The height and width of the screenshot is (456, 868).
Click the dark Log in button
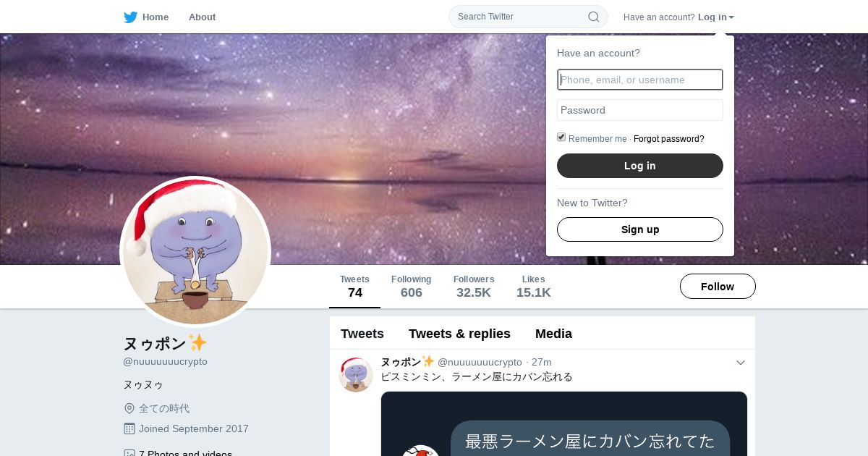coord(640,166)
